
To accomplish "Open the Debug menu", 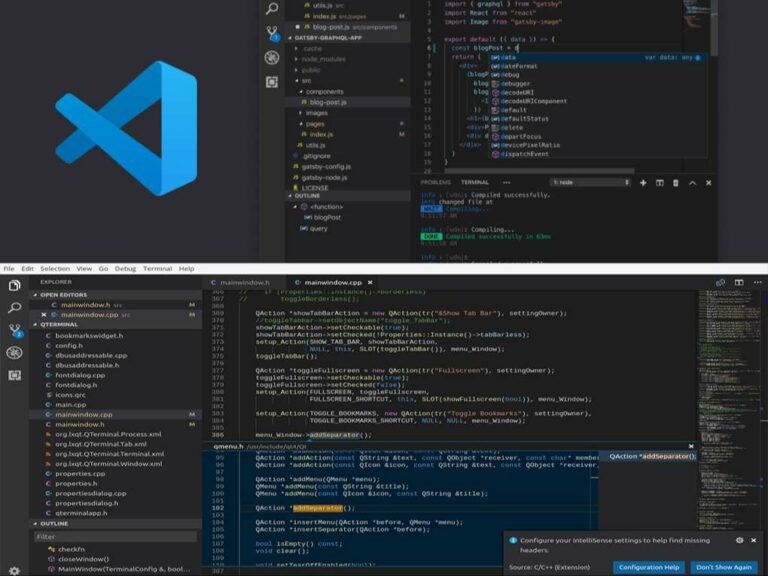I will (x=125, y=268).
